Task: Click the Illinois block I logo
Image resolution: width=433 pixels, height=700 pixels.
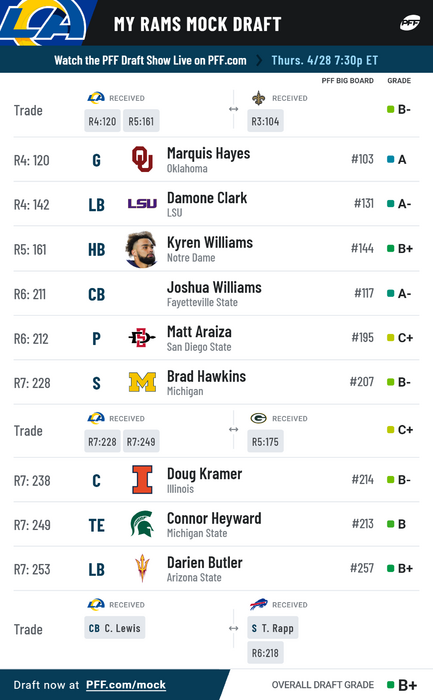Action: [142, 479]
